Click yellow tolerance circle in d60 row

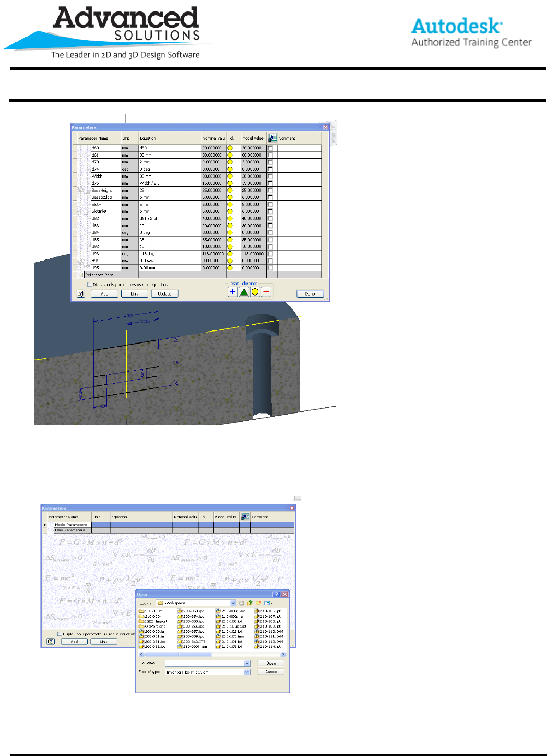pos(230,148)
